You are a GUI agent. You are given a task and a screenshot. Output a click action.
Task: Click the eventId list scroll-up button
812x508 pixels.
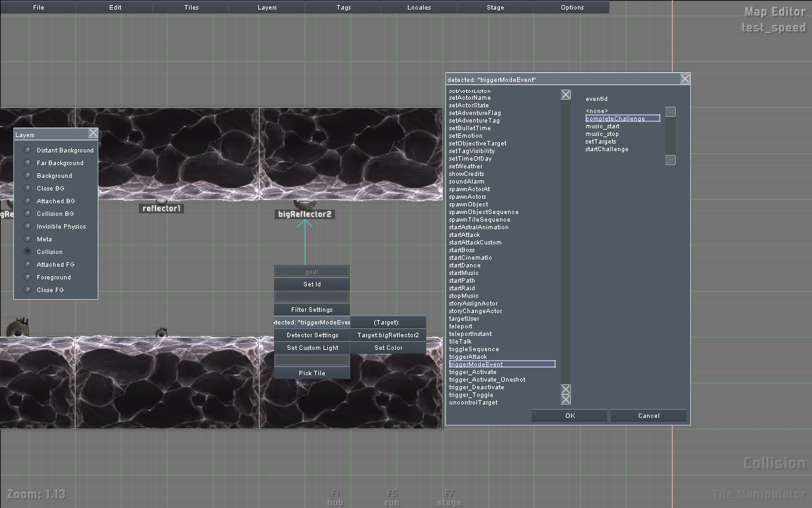tap(670, 112)
